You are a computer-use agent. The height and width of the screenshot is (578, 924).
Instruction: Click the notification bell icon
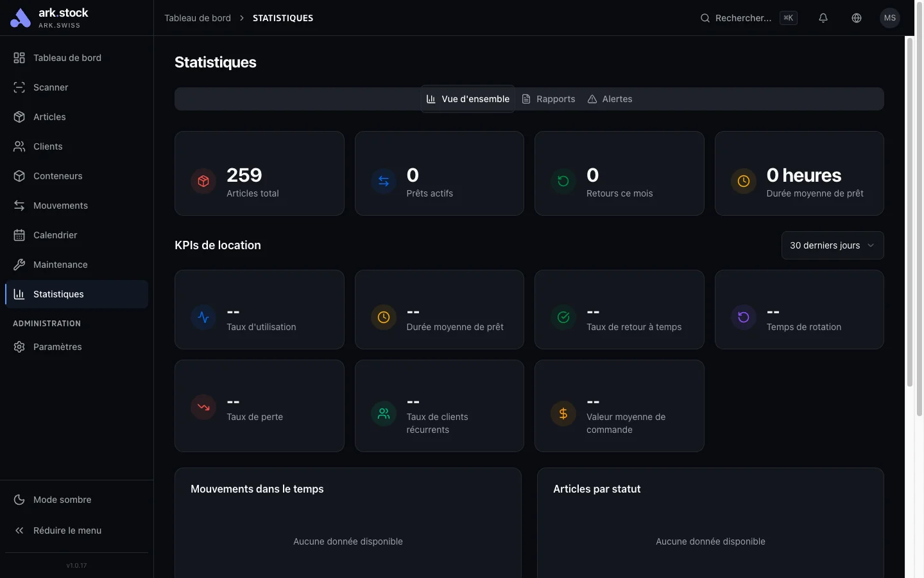coord(823,18)
